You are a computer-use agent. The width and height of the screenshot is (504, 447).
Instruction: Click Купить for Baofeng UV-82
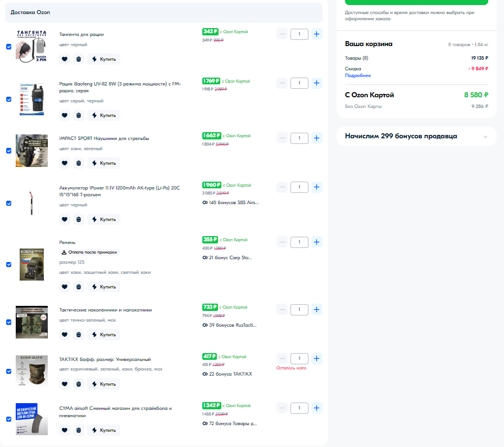pyautogui.click(x=103, y=115)
